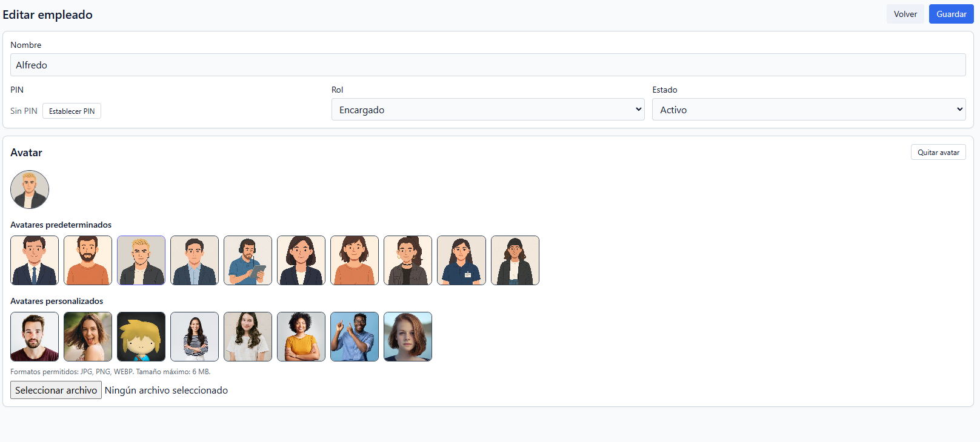Focus the Nombre field containing Alfredo
This screenshot has height=442, width=980.
coord(487,65)
